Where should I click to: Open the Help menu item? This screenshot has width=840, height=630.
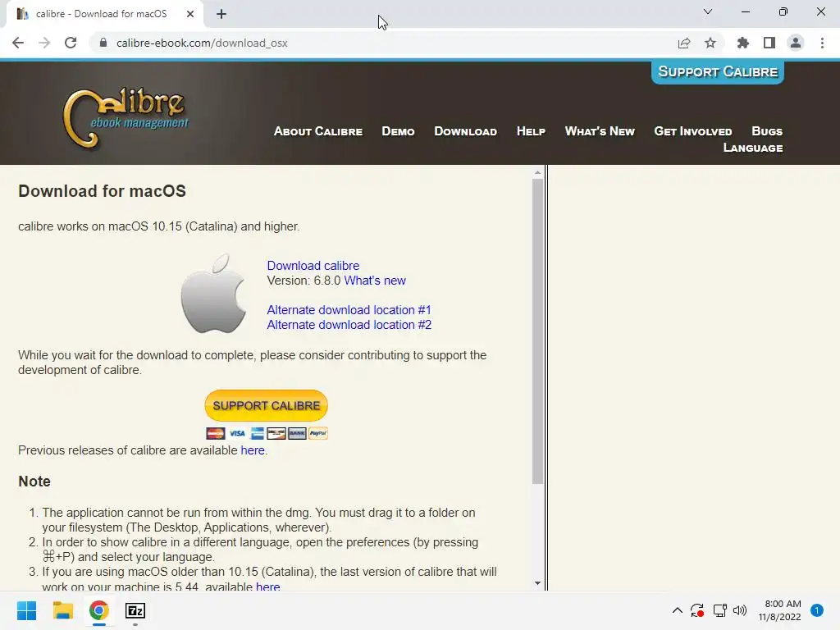(531, 131)
